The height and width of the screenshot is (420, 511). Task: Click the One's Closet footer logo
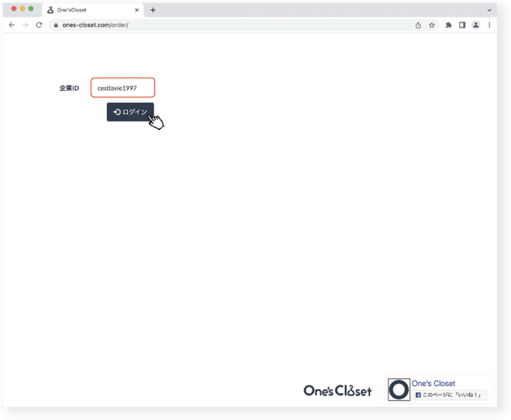pos(338,391)
